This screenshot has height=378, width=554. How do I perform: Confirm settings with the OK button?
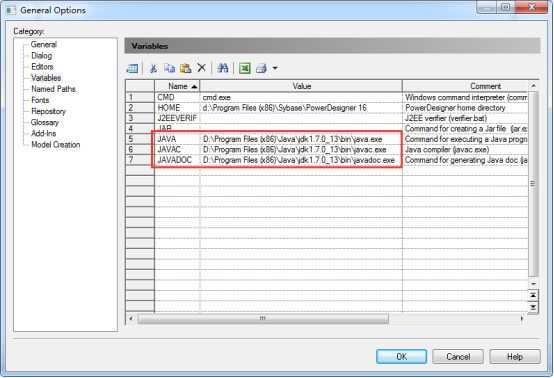401,357
